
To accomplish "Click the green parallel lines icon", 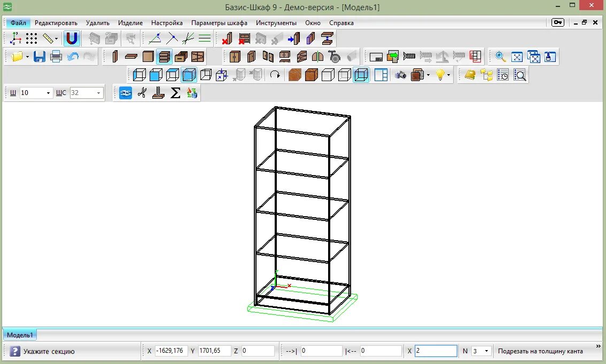I will click(x=205, y=38).
